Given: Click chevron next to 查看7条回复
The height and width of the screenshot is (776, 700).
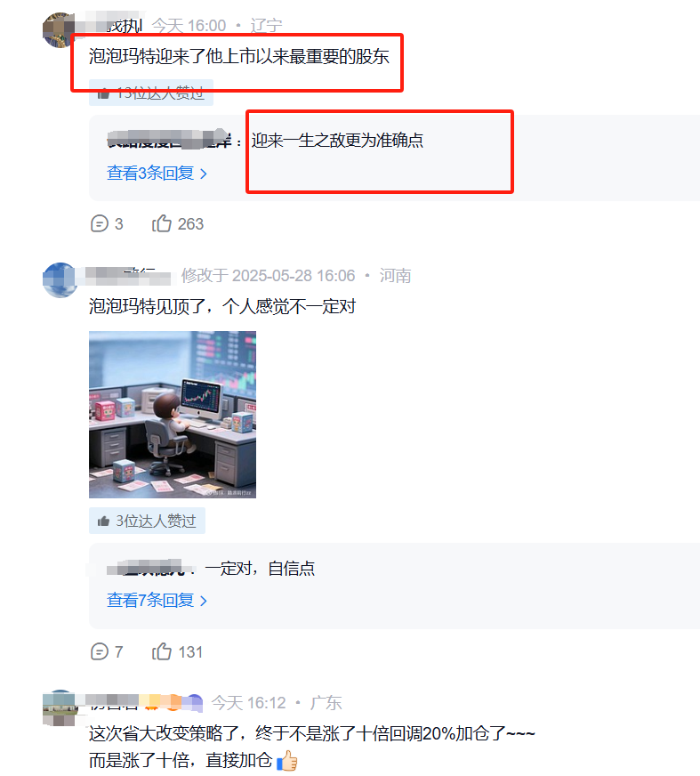Looking at the screenshot, I should (x=203, y=601).
